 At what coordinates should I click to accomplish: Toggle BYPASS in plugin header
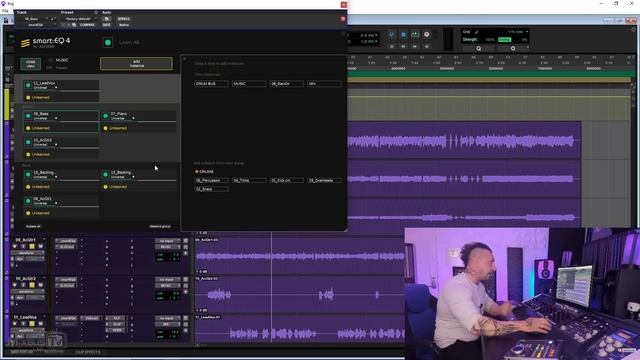pyautogui.click(x=123, y=19)
